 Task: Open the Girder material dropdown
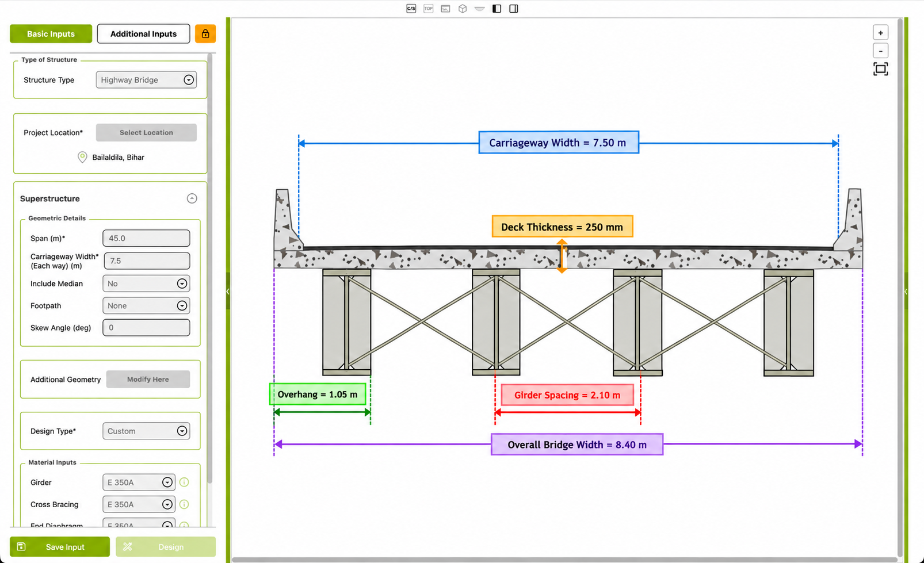139,482
